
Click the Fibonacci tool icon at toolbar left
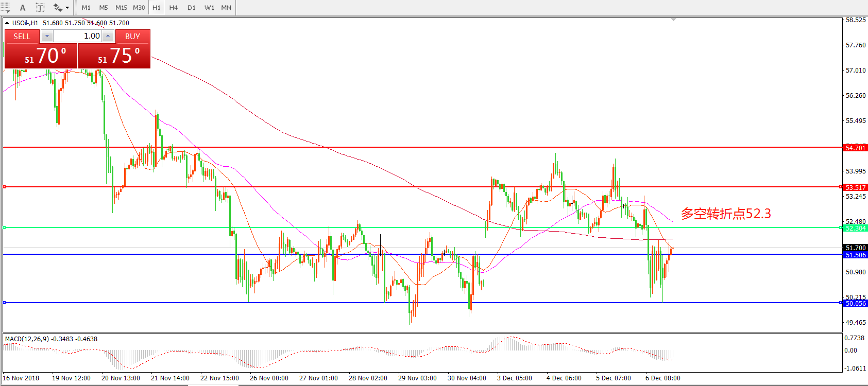[x=5, y=8]
